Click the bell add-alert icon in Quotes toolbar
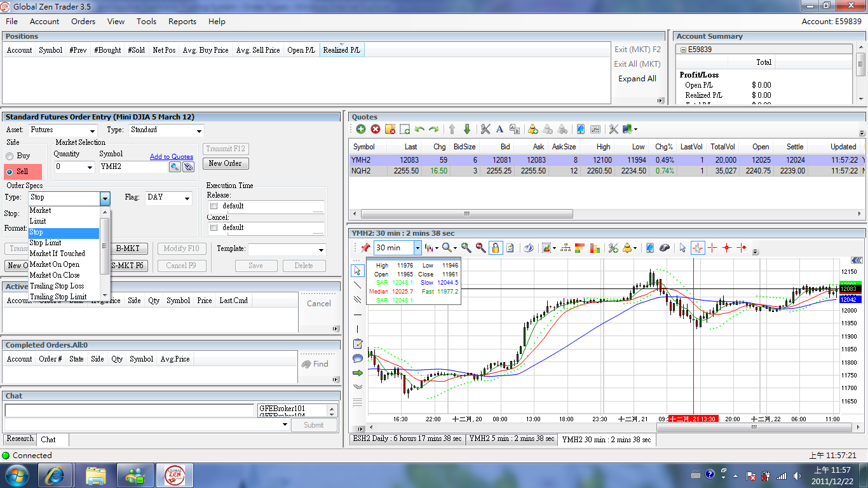The height and width of the screenshot is (488, 868). coord(533,129)
